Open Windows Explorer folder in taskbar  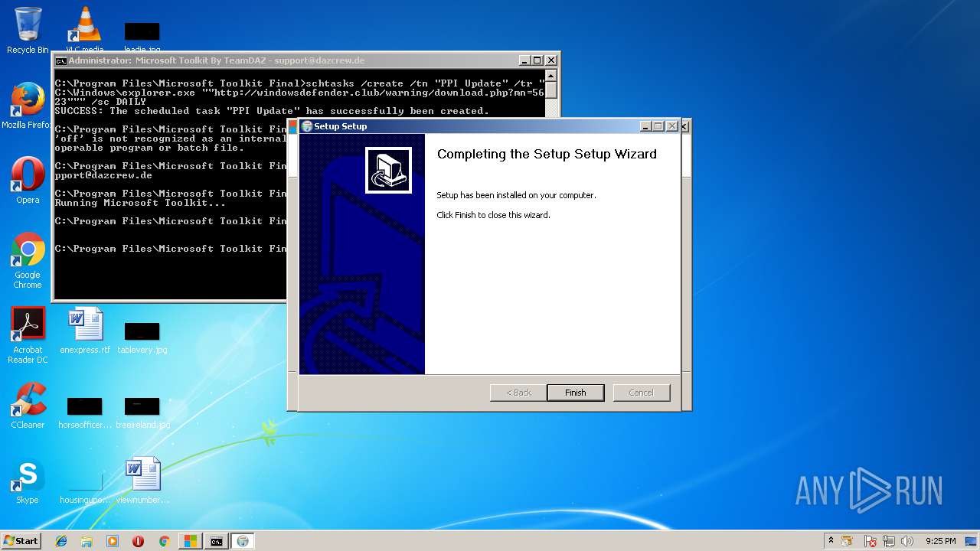point(87,541)
